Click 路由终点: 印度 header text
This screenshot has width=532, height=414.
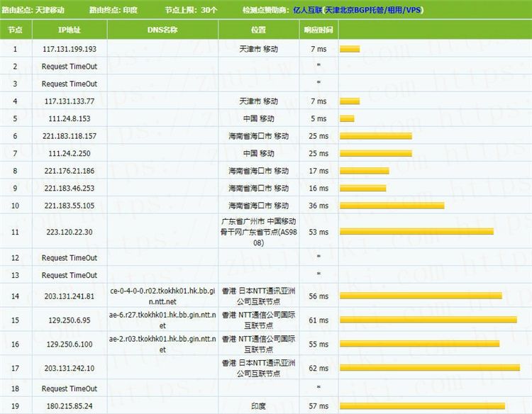click(x=113, y=10)
